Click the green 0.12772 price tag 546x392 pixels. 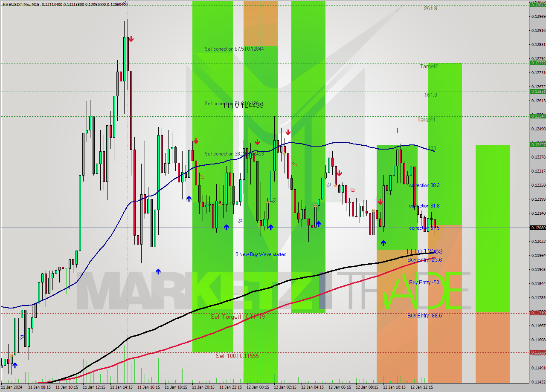click(537, 63)
